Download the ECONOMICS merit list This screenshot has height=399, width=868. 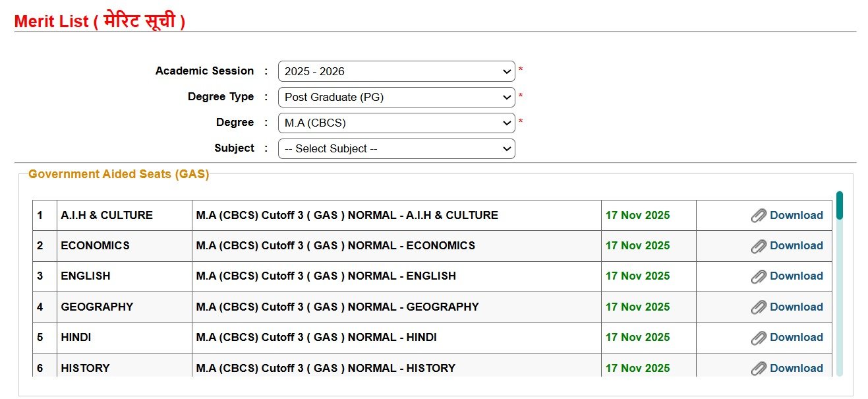pos(796,245)
